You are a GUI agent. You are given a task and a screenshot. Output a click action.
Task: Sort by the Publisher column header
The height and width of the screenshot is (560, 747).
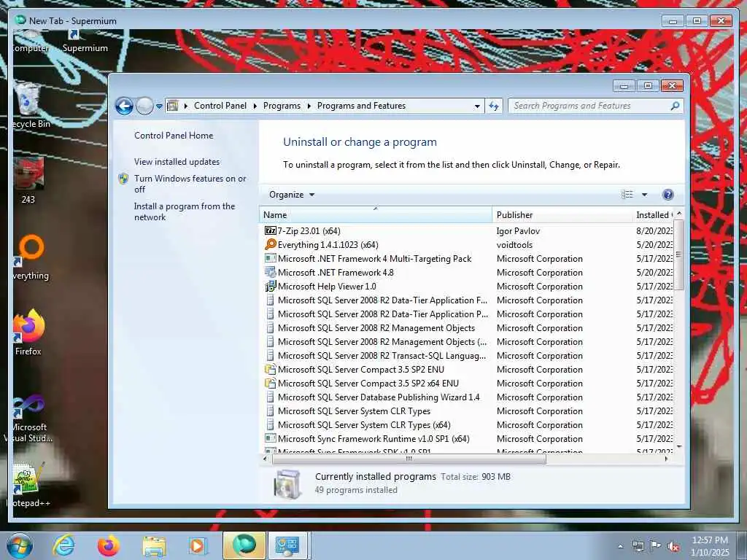(x=562, y=215)
